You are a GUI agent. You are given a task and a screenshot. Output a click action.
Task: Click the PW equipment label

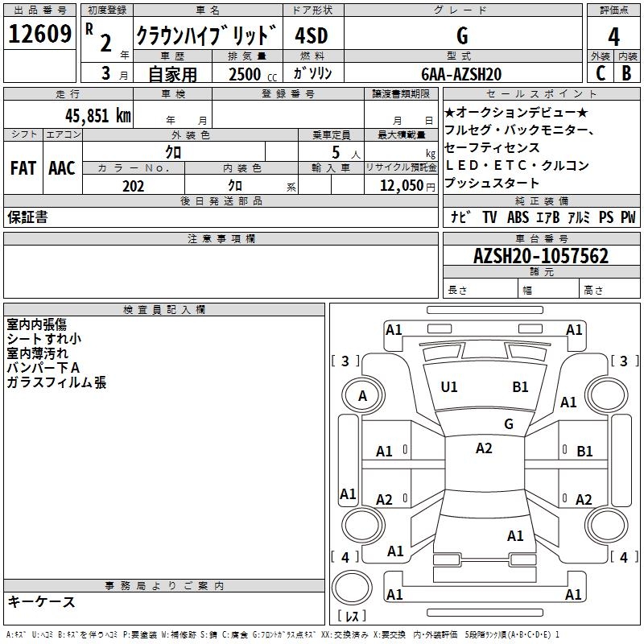(628, 217)
